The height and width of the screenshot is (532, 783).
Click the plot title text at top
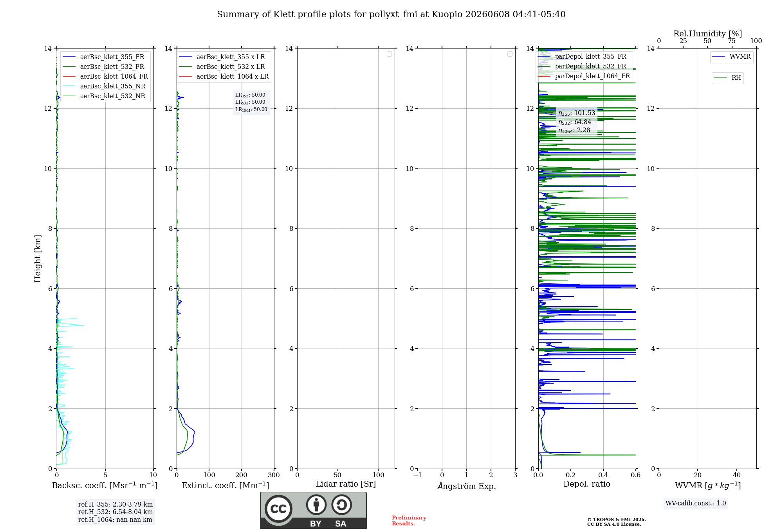click(x=391, y=14)
